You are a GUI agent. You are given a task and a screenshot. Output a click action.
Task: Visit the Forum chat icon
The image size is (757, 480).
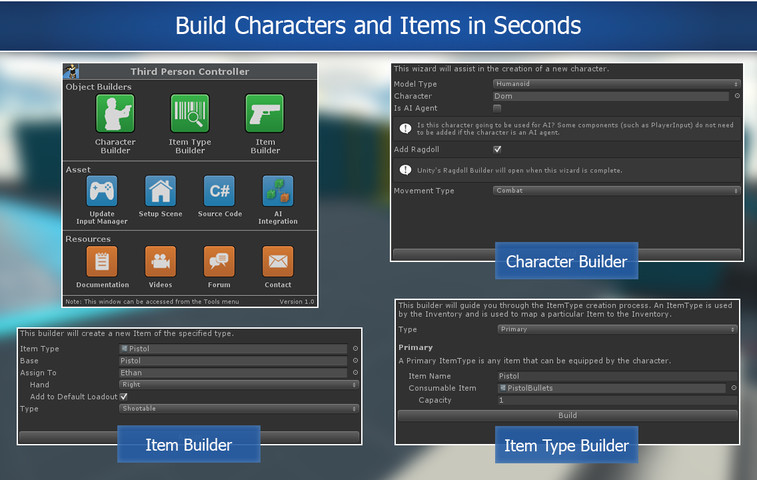coord(219,262)
